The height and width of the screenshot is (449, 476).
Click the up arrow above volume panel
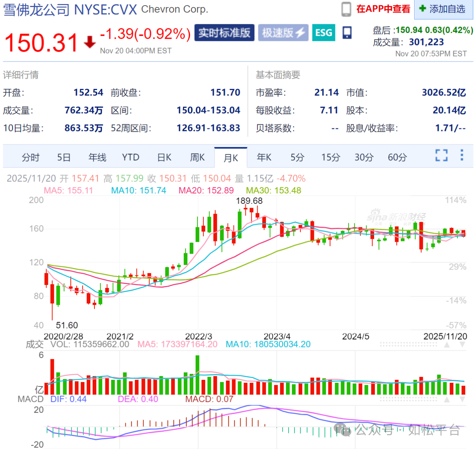(447, 345)
